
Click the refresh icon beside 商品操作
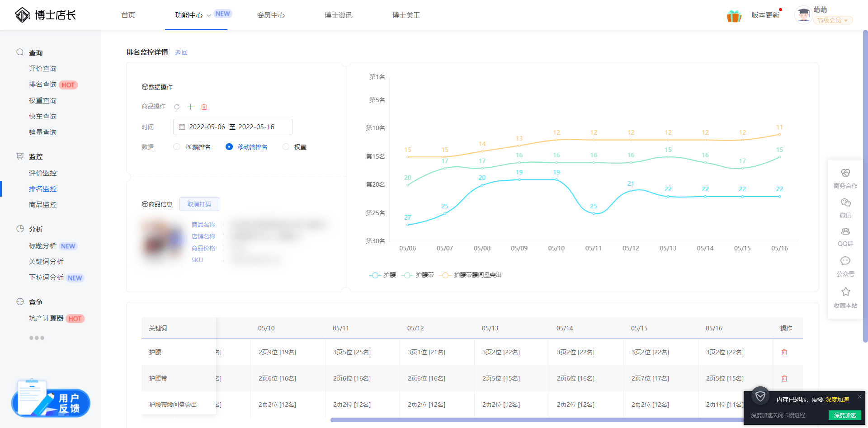tap(177, 107)
